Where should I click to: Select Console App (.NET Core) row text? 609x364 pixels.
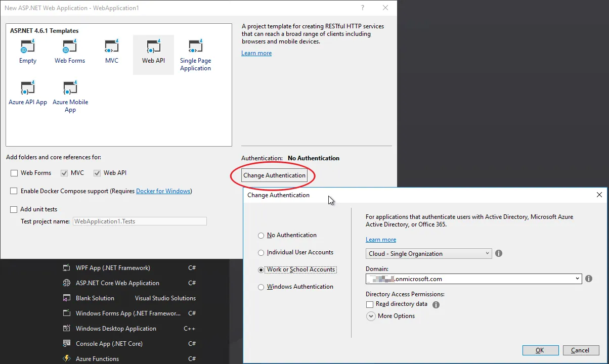coord(109,344)
